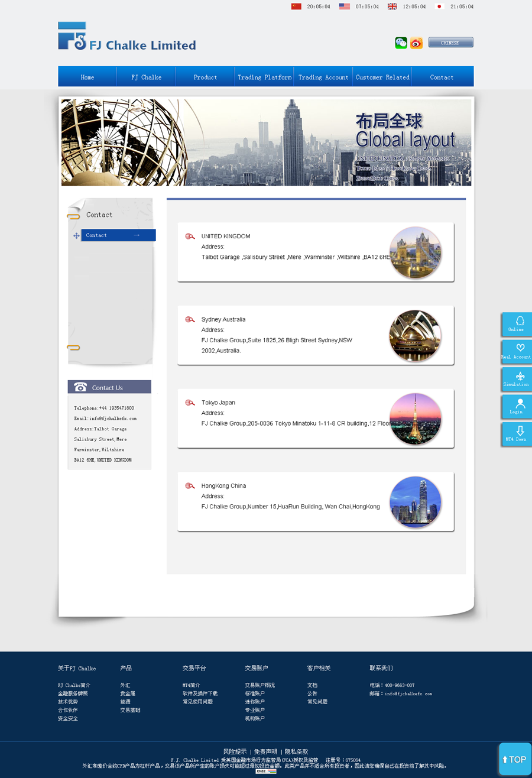Open the footer link 公告
The height and width of the screenshot is (778, 532).
coord(312,693)
